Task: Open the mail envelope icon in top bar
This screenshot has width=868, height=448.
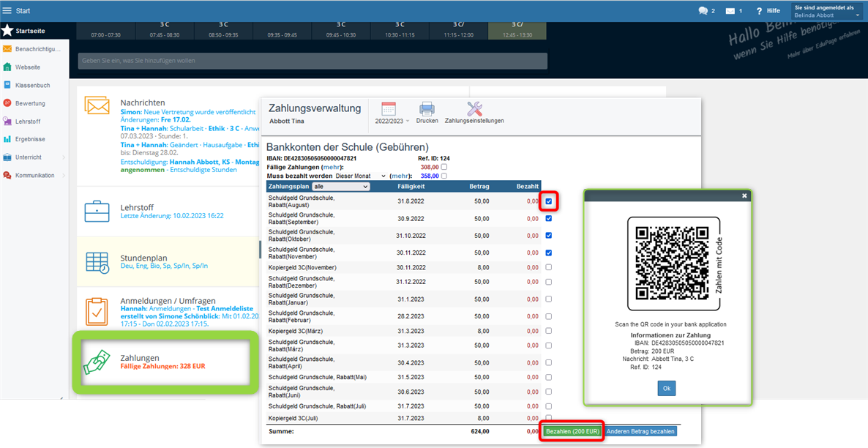Action: click(730, 10)
